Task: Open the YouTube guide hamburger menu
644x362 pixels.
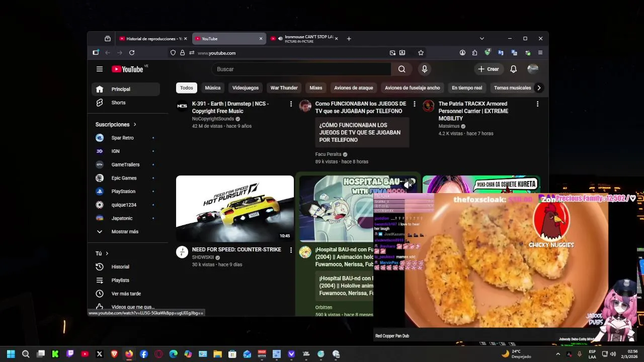Action: click(100, 69)
